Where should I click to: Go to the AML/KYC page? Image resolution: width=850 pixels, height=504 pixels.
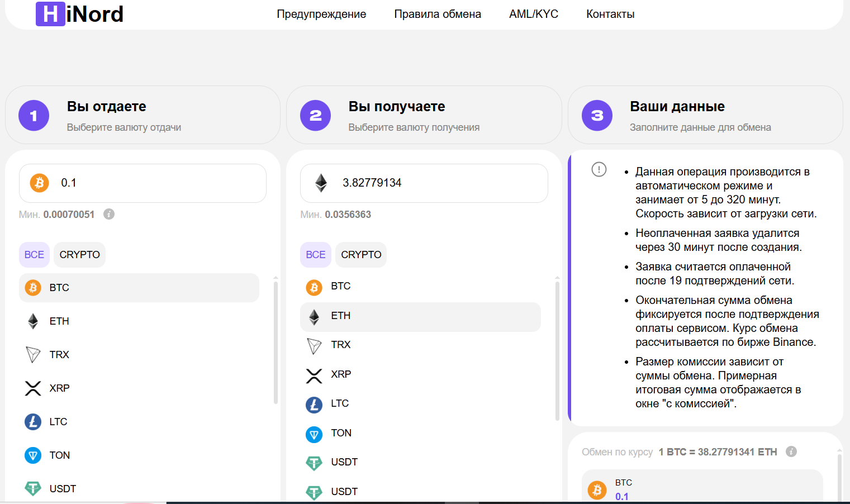click(x=534, y=14)
